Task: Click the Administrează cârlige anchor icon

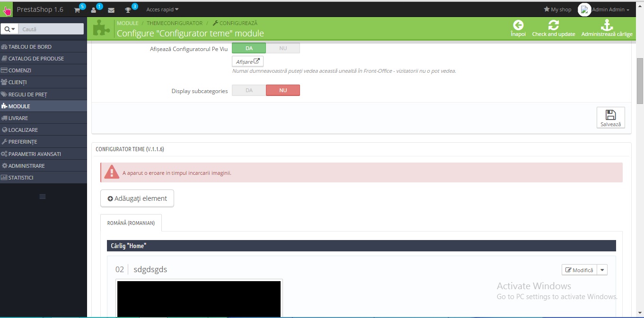Action: [607, 26]
